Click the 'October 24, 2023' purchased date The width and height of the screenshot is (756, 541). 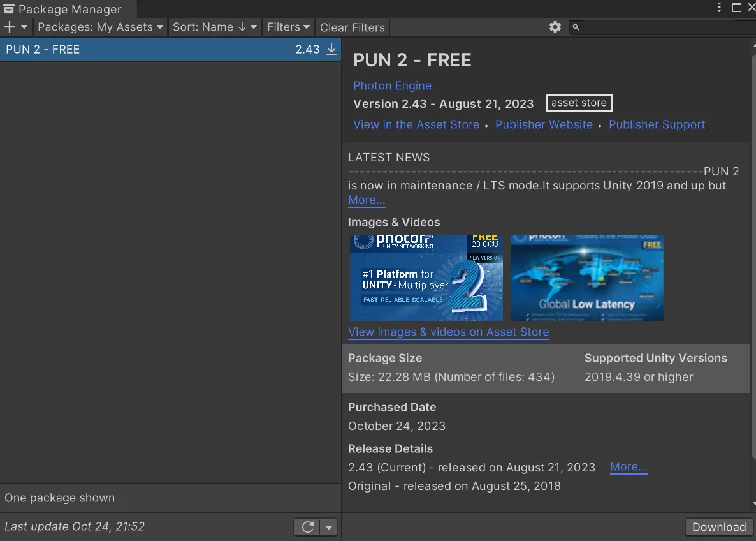(396, 426)
